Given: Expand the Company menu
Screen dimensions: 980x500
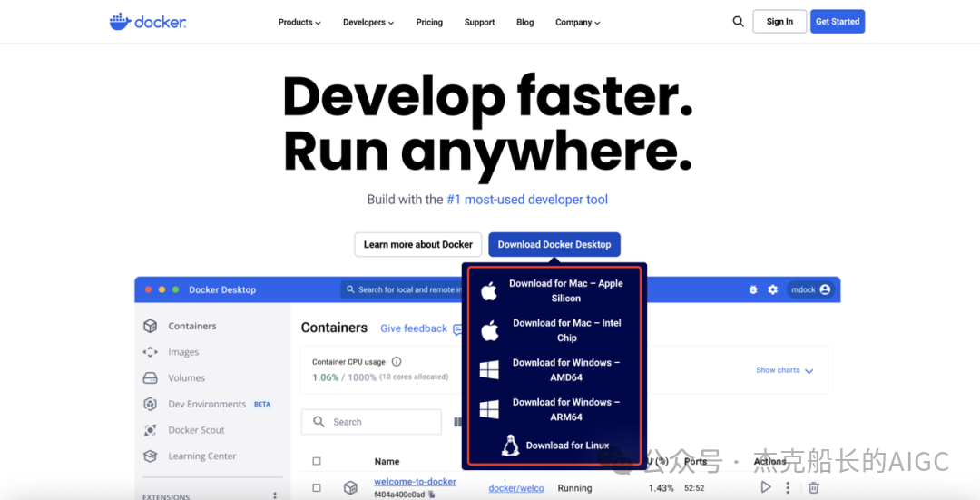Looking at the screenshot, I should pos(577,22).
